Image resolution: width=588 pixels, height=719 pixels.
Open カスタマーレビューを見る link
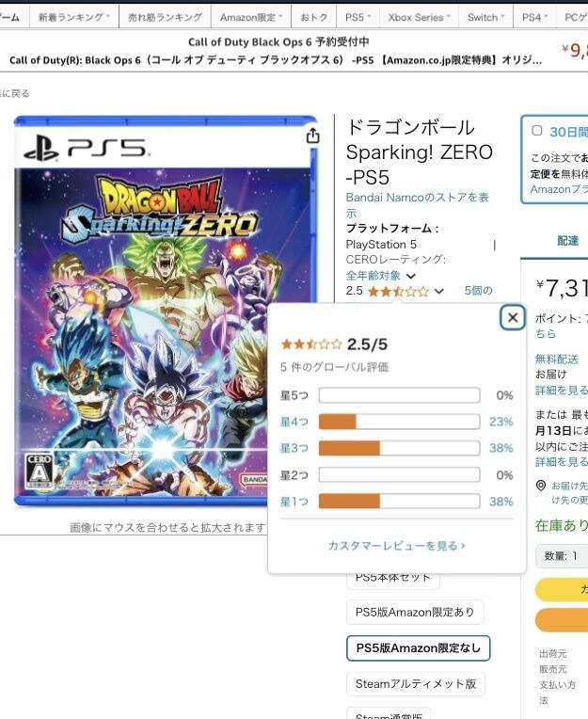[x=396, y=546]
